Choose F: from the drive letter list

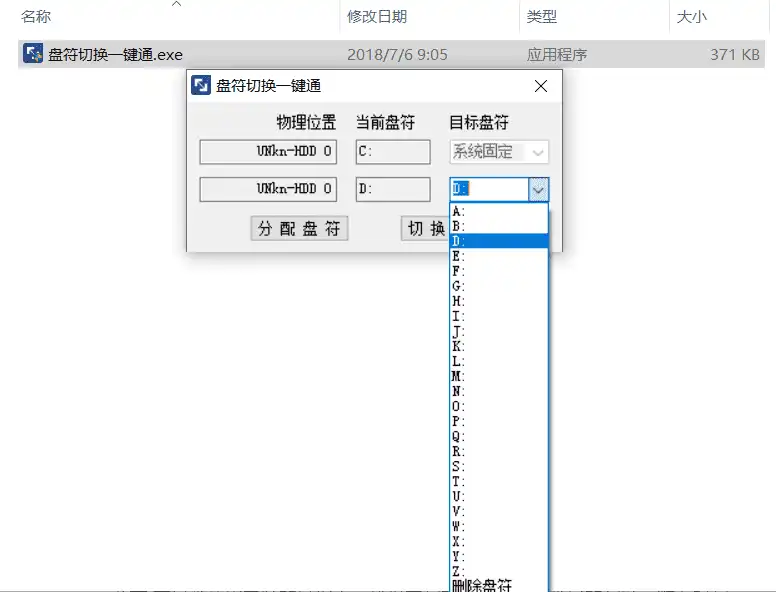pos(499,271)
